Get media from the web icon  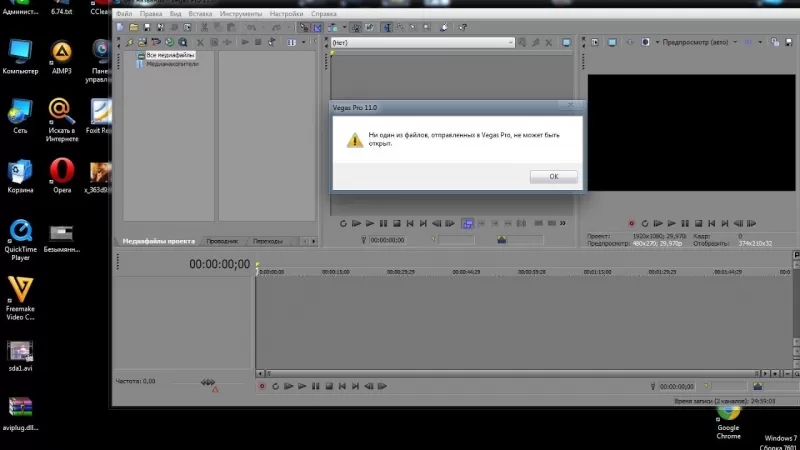169,42
